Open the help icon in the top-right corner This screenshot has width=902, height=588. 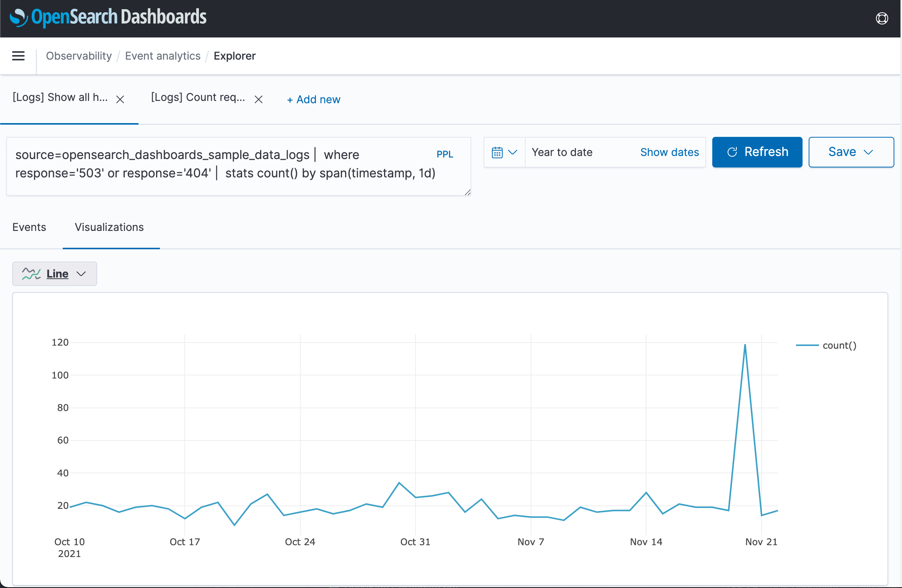[x=882, y=18]
